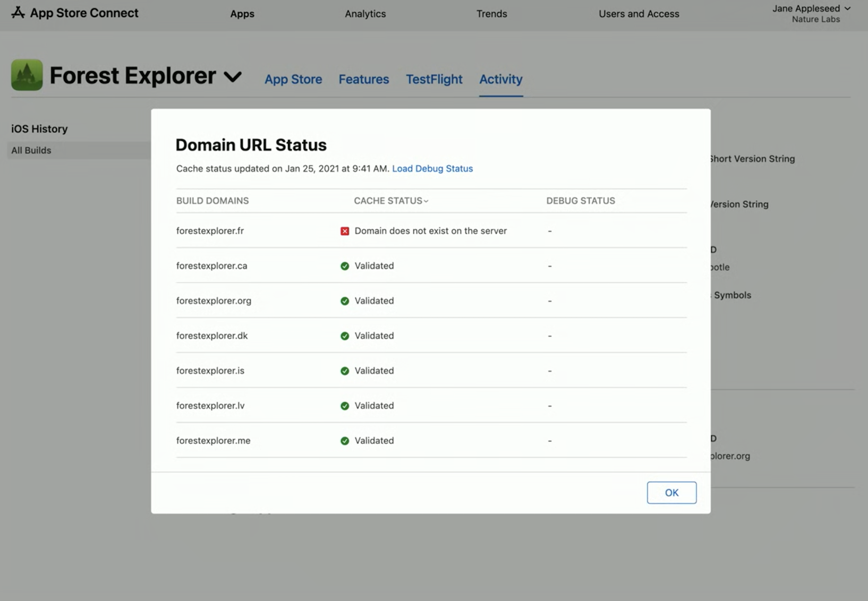
Task: Switch to the App Store tab
Action: point(293,79)
